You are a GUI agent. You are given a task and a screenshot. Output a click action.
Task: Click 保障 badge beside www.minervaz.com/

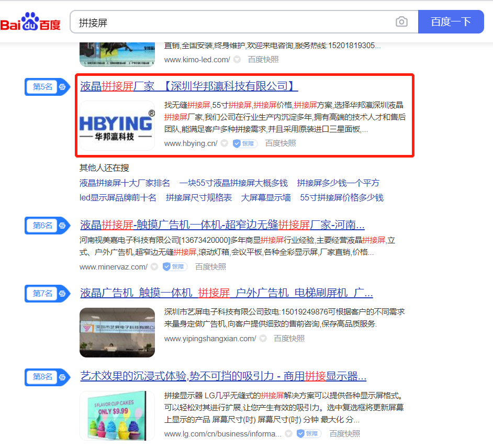tap(175, 267)
